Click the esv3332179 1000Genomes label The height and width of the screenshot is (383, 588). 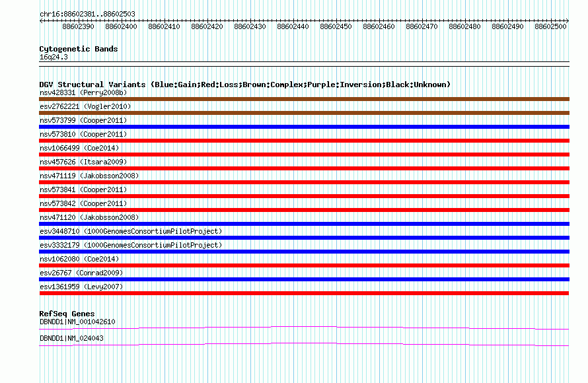point(131,245)
